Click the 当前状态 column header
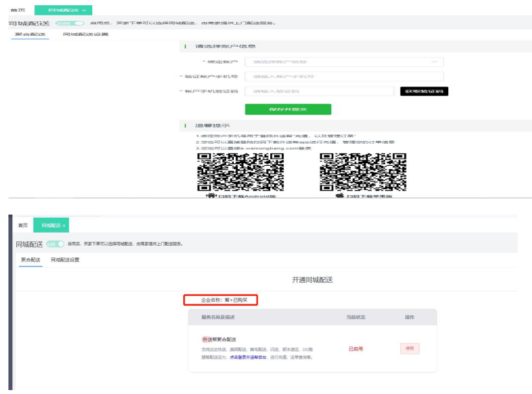Image resolution: width=532 pixels, height=394 pixels. point(355,317)
